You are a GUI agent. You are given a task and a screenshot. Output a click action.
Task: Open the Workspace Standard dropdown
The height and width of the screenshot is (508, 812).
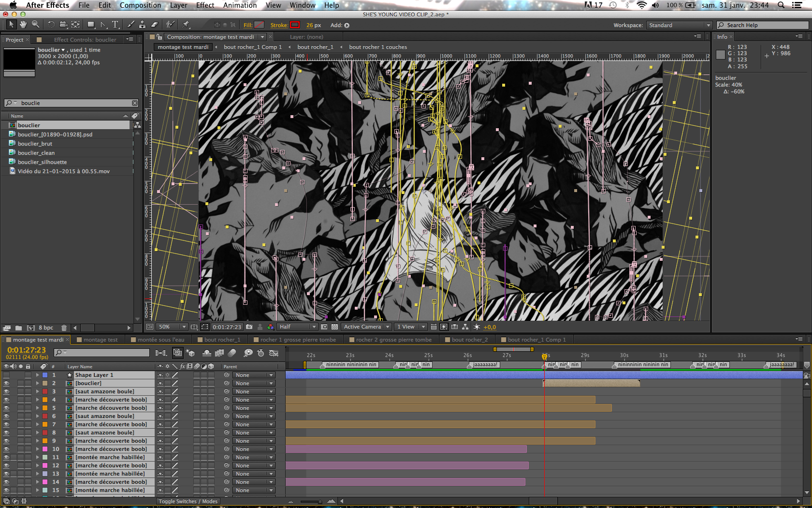coord(679,25)
